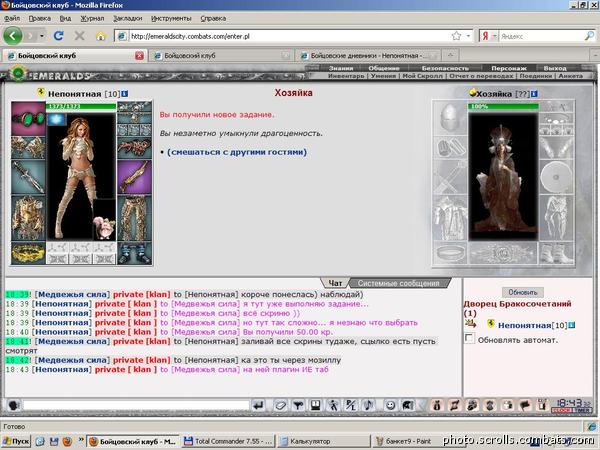
Task: Open the Журнал menu
Action: click(x=92, y=18)
